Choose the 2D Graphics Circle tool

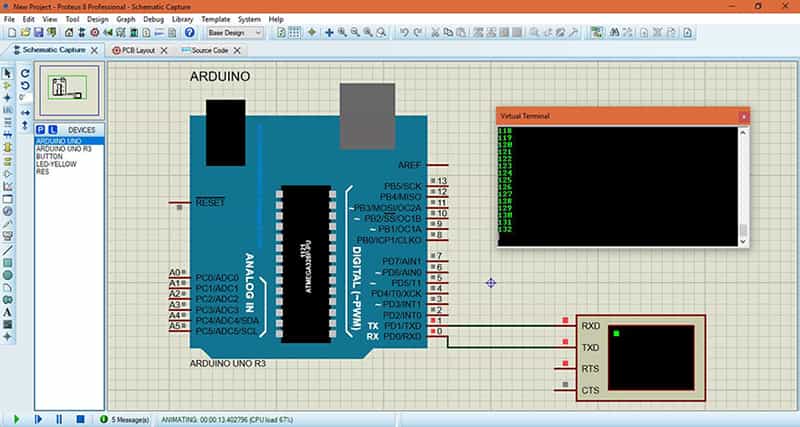tap(7, 275)
